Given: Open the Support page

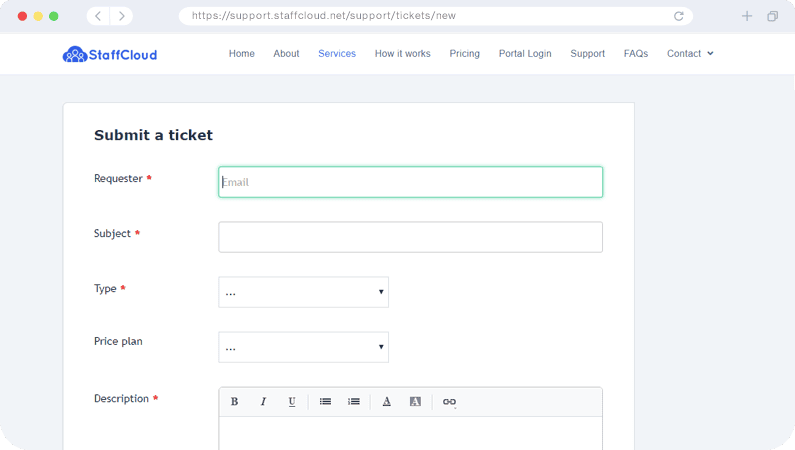Looking at the screenshot, I should tap(588, 53).
